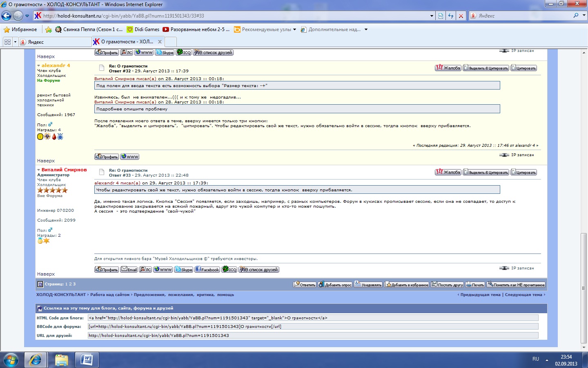The width and height of the screenshot is (588, 368).
Task: Click Жалоба button on reply #32
Action: (448, 68)
